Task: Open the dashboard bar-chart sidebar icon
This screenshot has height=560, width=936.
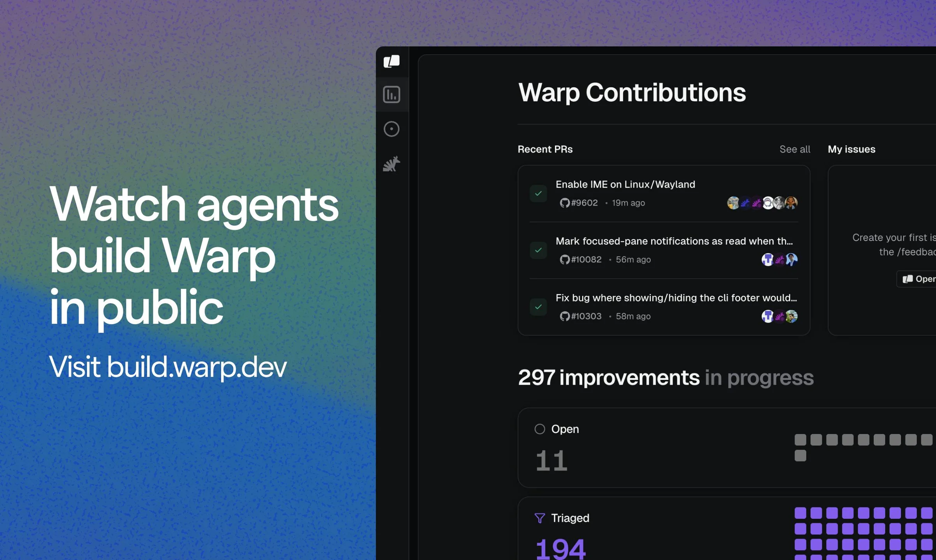Action: tap(392, 95)
